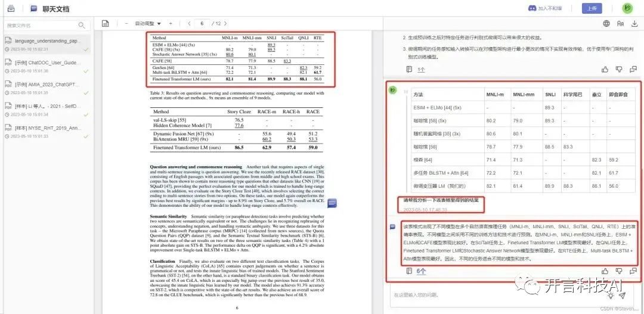Click thumbs up on the first answer
Screen dimensions: 644x314
pos(605,69)
